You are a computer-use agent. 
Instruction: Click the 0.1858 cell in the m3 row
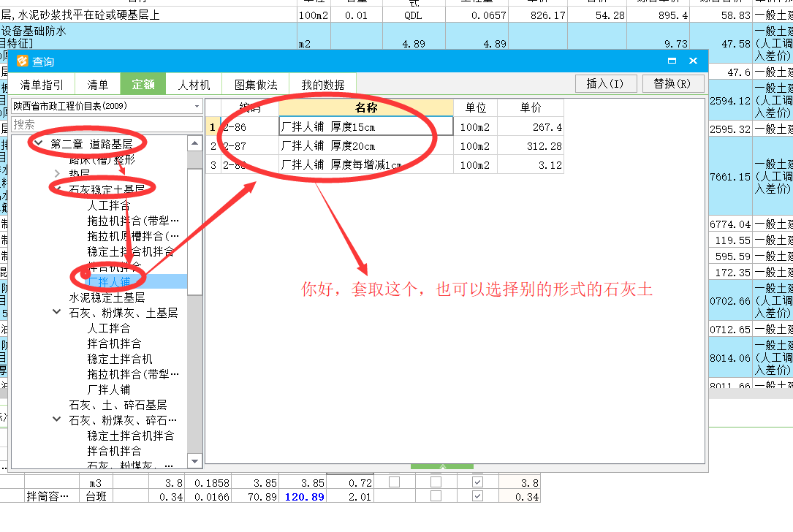[208, 483]
